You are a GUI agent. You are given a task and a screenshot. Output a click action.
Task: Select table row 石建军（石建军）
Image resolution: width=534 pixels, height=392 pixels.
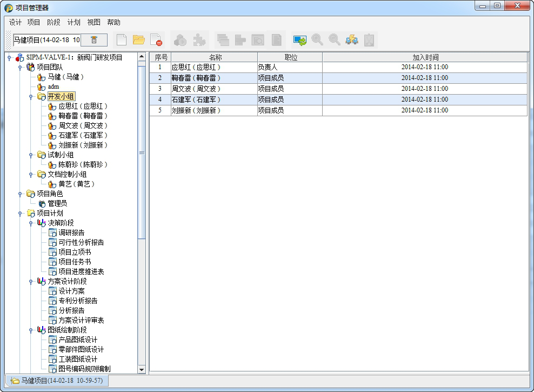click(338, 100)
